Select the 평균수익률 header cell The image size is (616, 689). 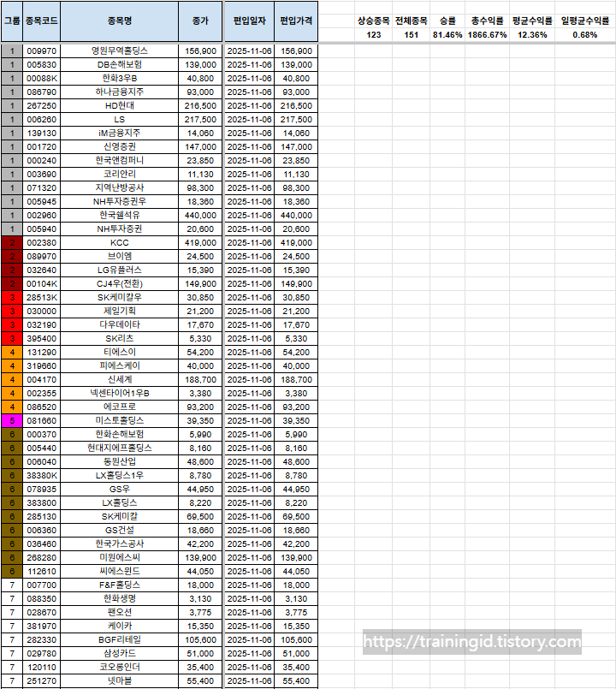(532, 21)
